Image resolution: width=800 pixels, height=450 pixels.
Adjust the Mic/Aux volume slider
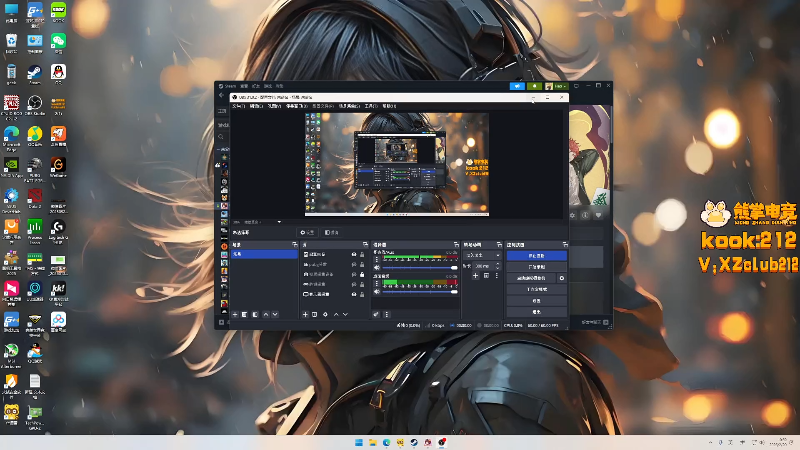click(420, 267)
